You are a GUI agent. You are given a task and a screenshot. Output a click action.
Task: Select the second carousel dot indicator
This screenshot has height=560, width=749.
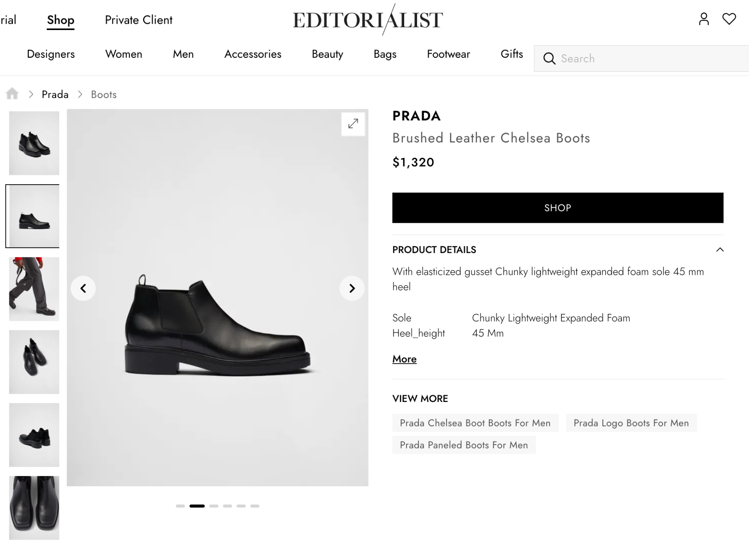[198, 506]
